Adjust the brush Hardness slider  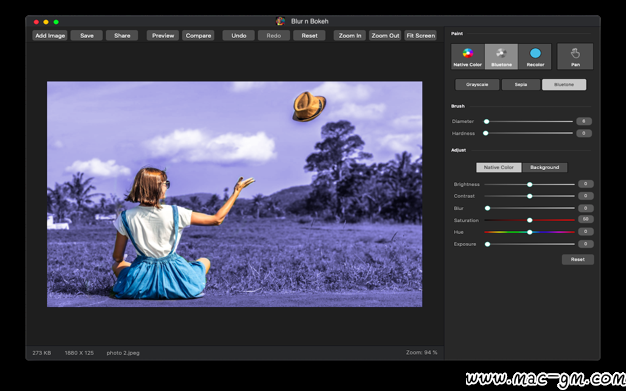point(529,133)
